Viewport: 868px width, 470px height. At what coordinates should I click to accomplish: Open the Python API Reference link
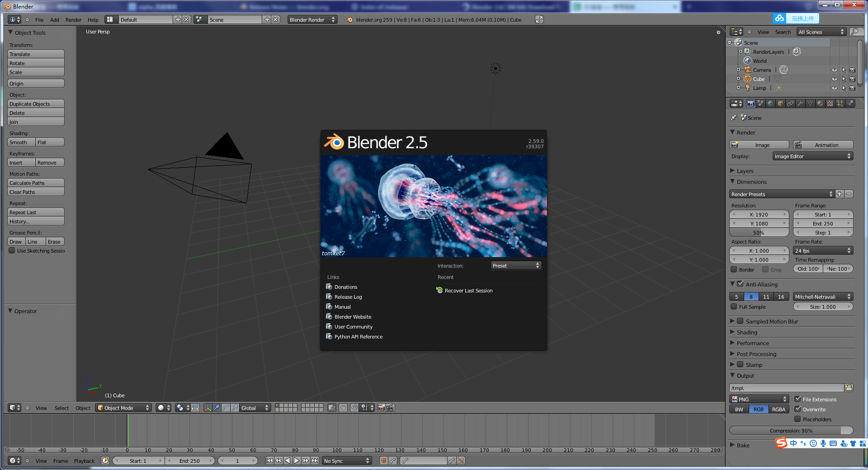[x=358, y=336]
